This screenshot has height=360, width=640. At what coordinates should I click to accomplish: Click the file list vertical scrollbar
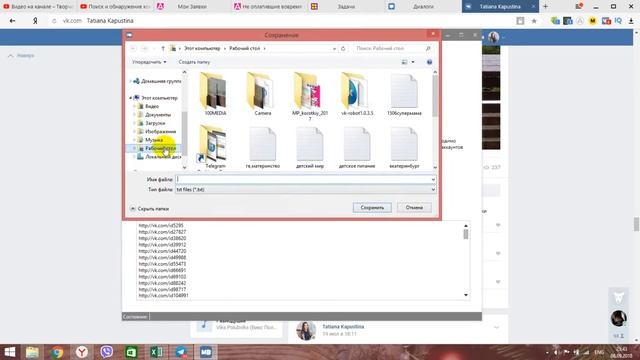(435, 120)
